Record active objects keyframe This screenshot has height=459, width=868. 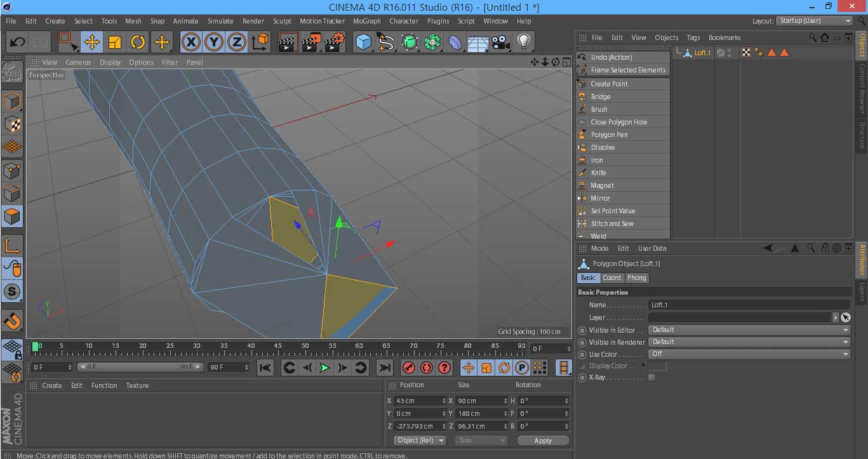coord(409,368)
